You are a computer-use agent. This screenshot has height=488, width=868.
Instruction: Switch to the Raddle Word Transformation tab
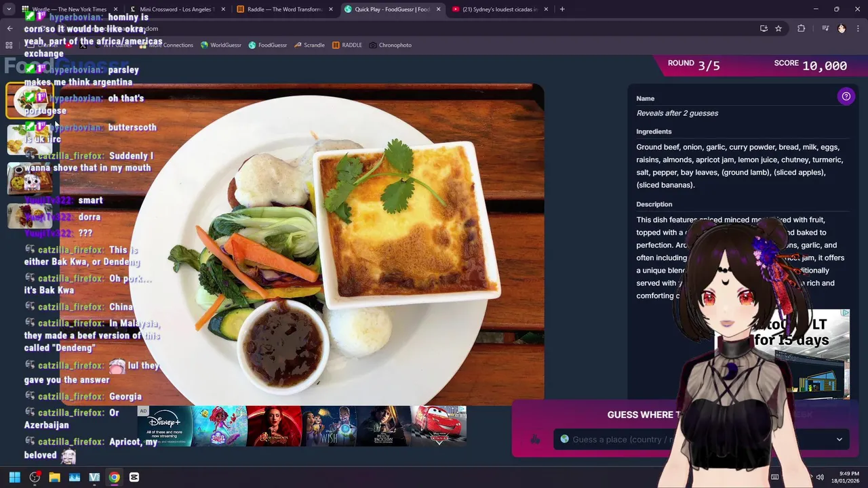tap(283, 9)
